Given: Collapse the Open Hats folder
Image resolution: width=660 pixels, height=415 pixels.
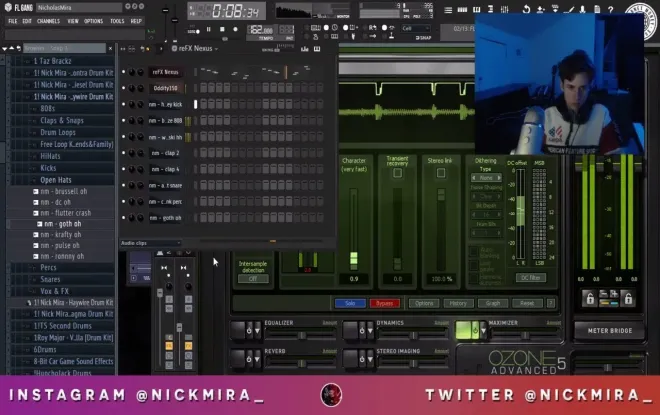Looking at the screenshot, I should tap(56, 180).
